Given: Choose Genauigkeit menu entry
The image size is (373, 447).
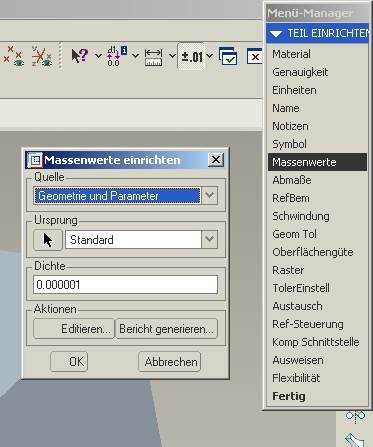Looking at the screenshot, I should 317,72.
